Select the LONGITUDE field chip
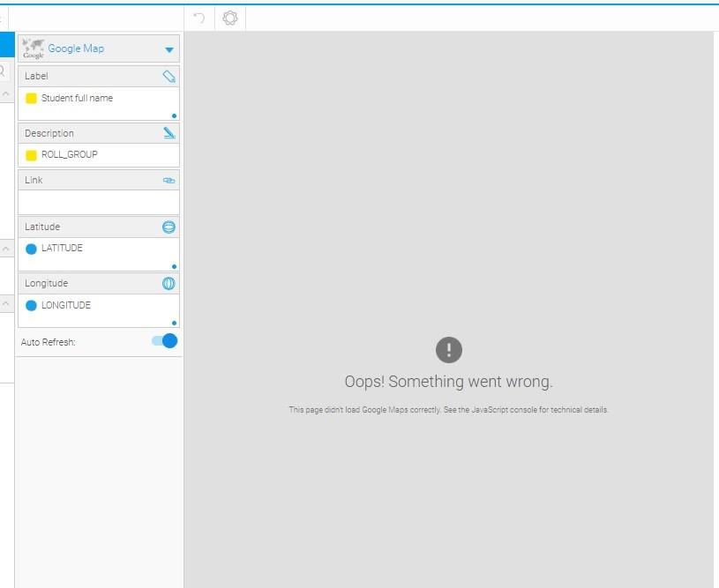 (58, 305)
